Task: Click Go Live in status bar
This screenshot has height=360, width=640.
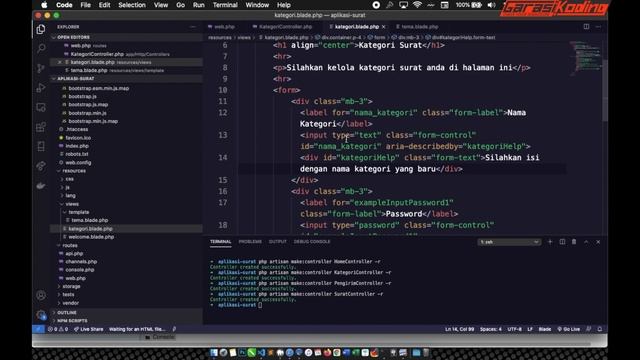Action: point(569,329)
